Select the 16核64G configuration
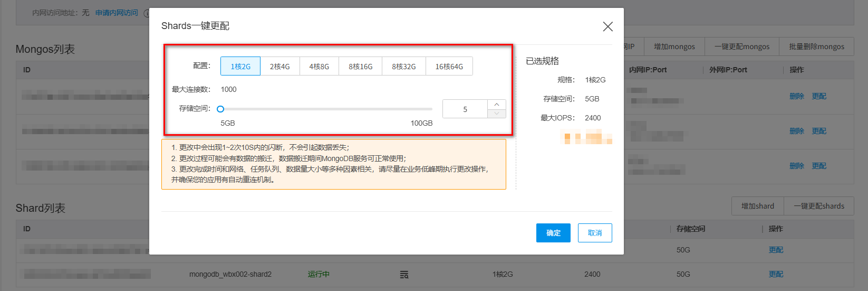868x291 pixels. click(449, 66)
